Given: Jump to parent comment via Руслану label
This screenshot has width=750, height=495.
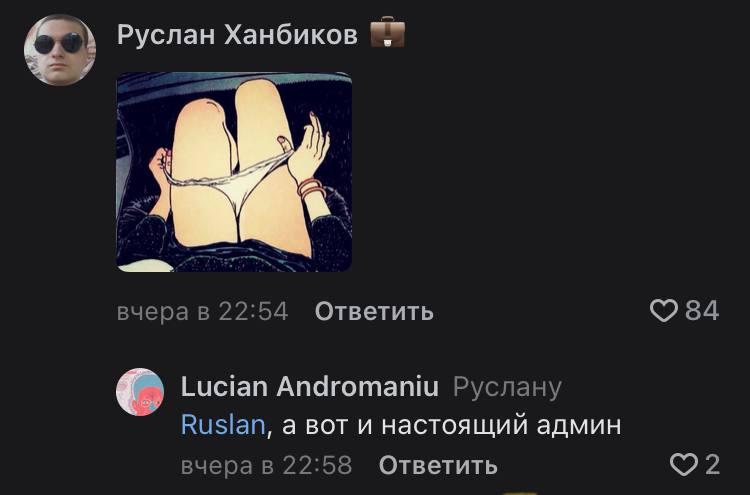Looking at the screenshot, I should (x=507, y=388).
